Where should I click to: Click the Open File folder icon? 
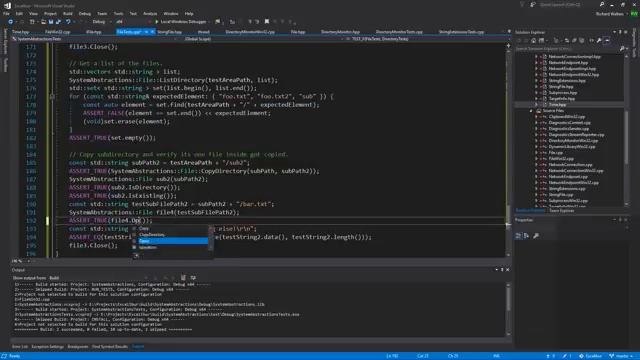(x=43, y=22)
